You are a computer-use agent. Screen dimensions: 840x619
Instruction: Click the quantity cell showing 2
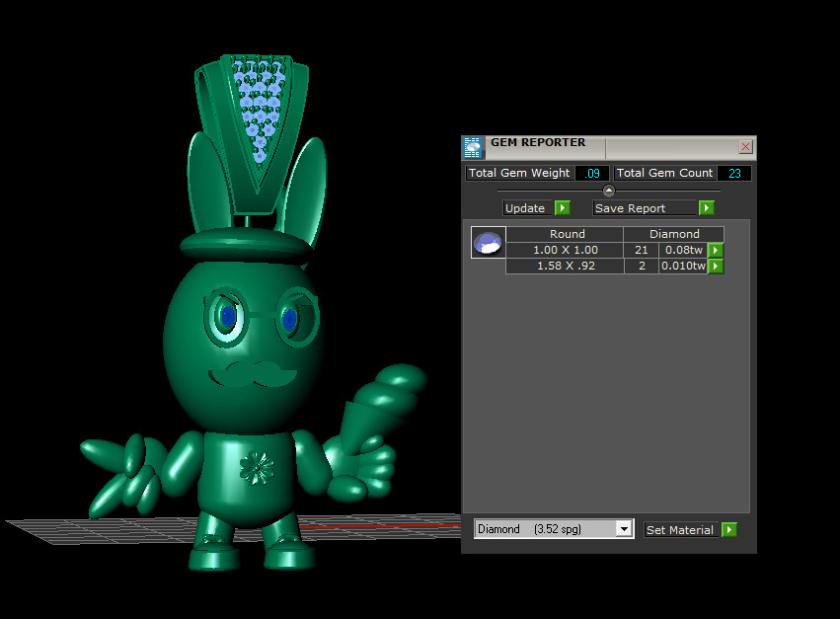642,266
